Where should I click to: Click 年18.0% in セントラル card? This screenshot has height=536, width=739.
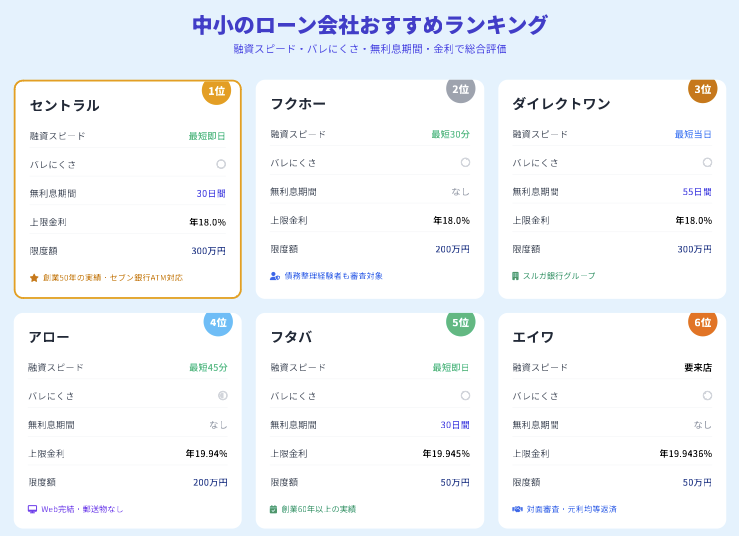click(x=208, y=222)
